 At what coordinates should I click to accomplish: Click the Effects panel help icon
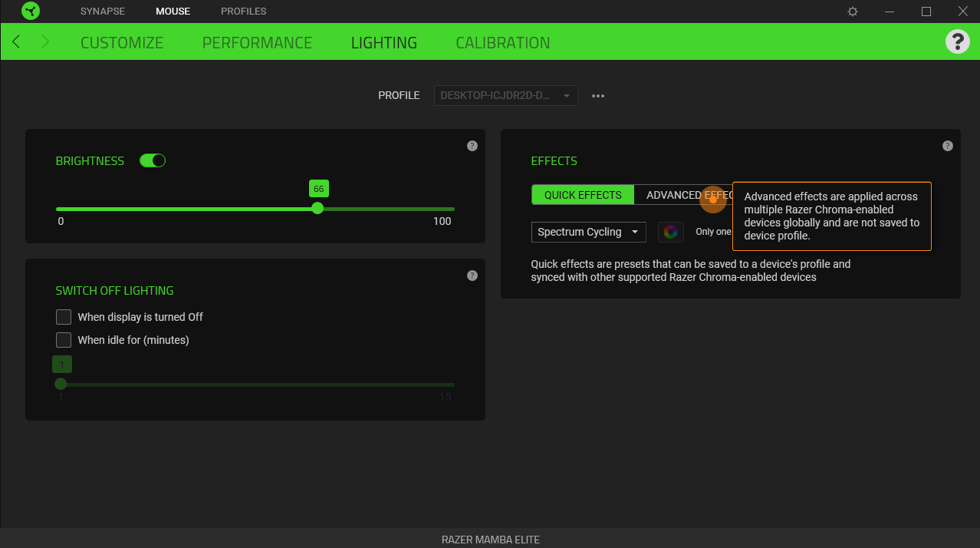[x=948, y=146]
